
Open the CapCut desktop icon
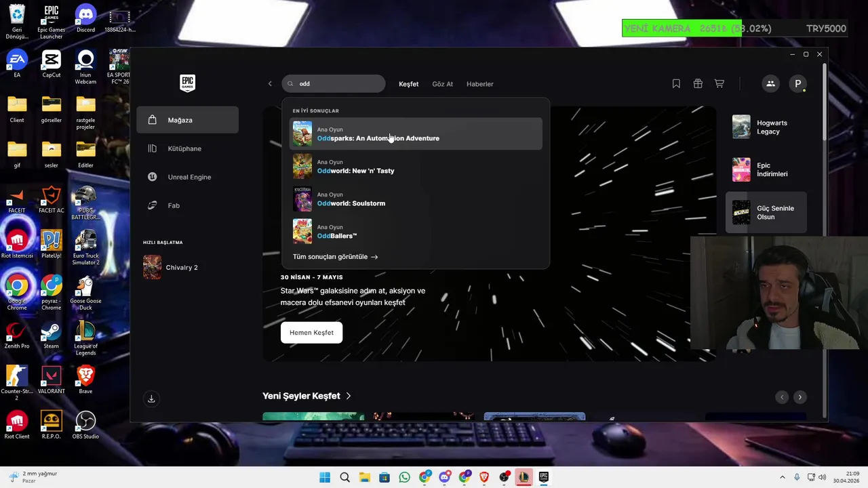pos(51,64)
